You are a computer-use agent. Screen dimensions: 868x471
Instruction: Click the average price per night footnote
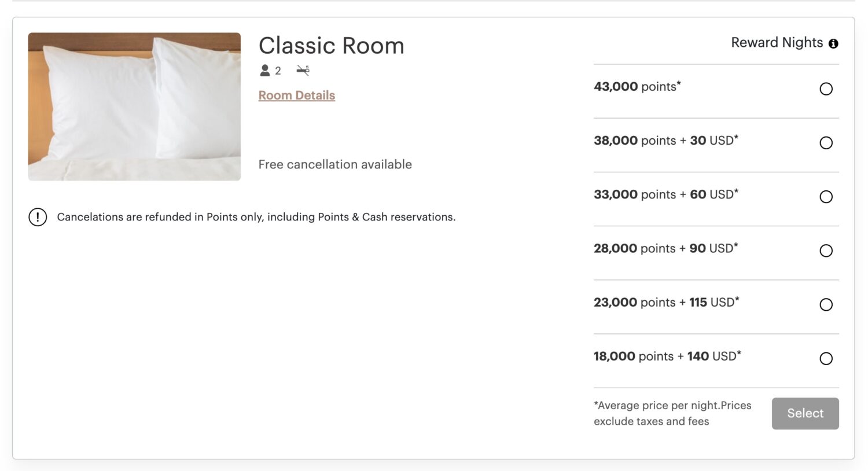(x=672, y=413)
